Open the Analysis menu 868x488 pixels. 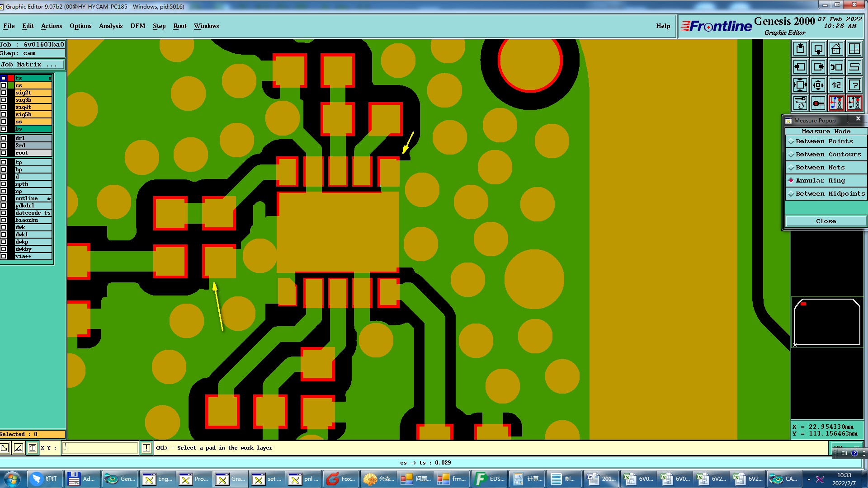(x=111, y=26)
